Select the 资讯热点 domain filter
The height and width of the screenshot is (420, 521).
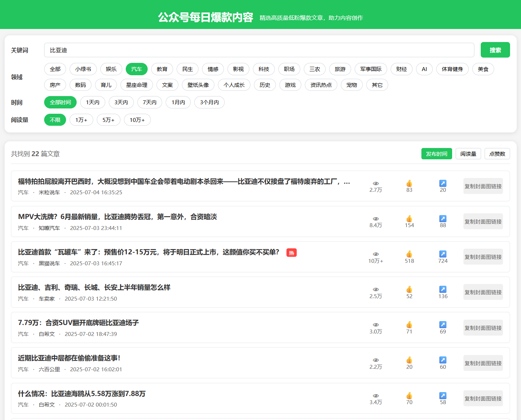[321, 85]
